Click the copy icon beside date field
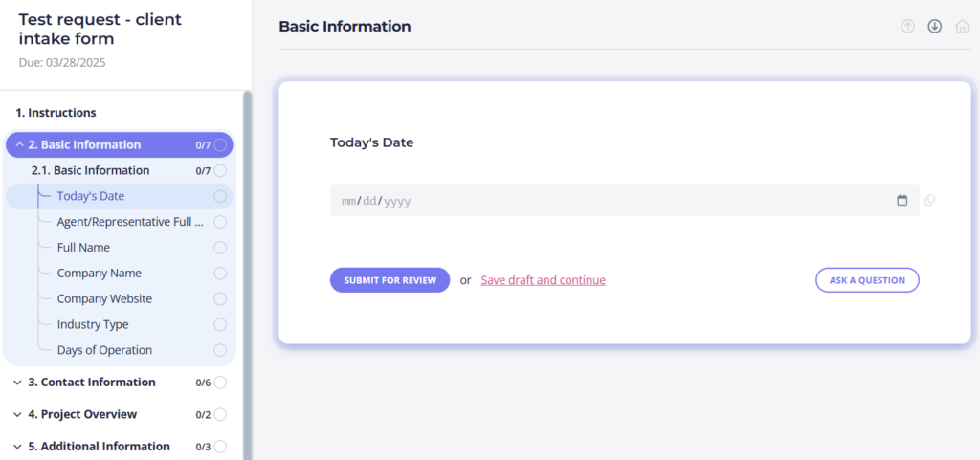 tap(929, 201)
